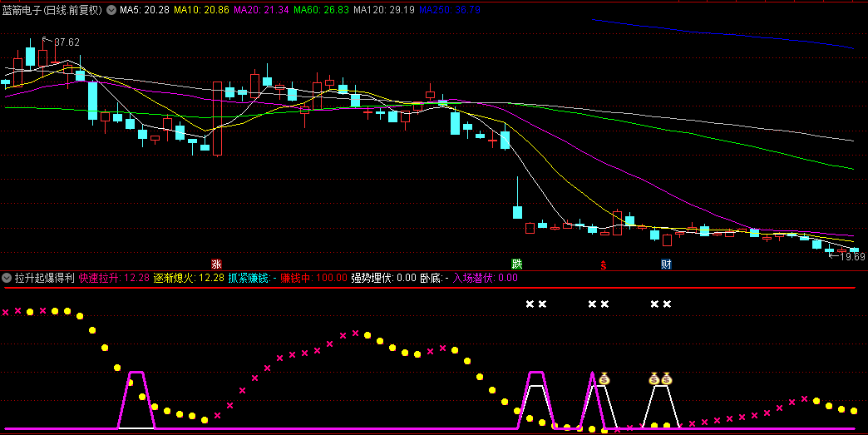This screenshot has width=868, height=435.
Task: Click the 19.69 low price label
Action: pyautogui.click(x=851, y=257)
